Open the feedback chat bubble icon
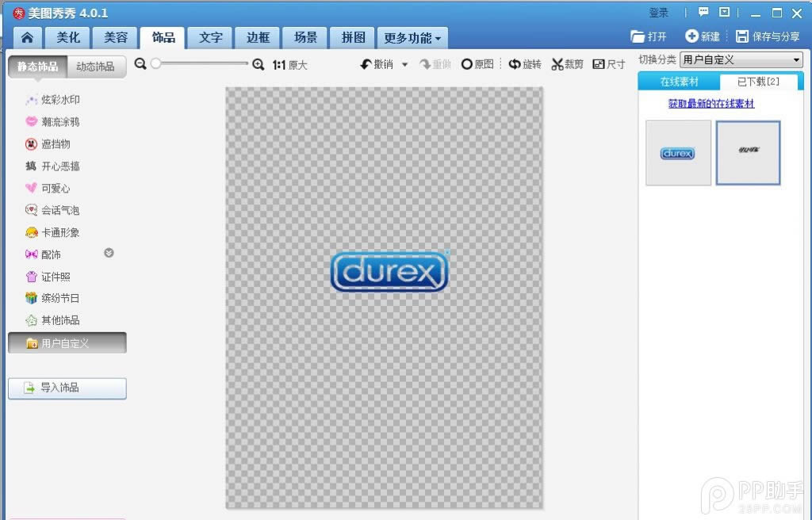Screen dimensions: 812x520 [703, 12]
